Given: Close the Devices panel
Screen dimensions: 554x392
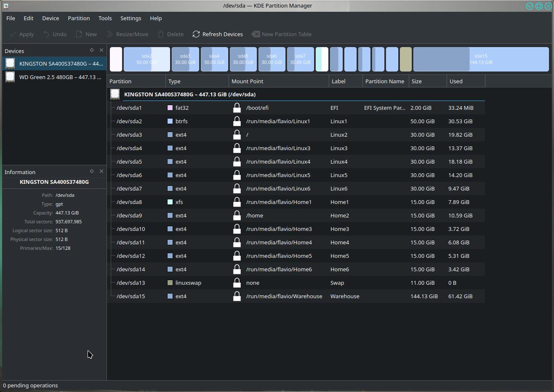Looking at the screenshot, I should 101,50.
